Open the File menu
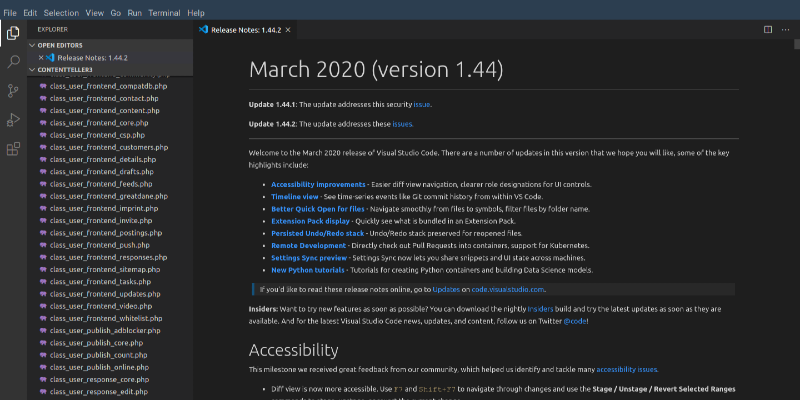The height and width of the screenshot is (400, 800). pos(10,13)
